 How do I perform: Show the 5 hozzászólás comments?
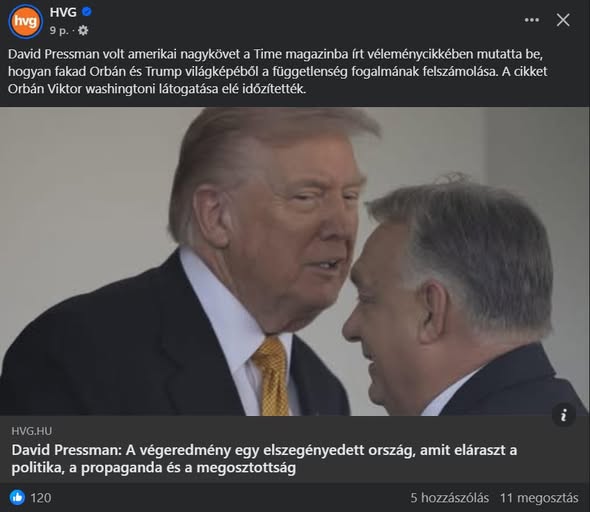coord(449,498)
